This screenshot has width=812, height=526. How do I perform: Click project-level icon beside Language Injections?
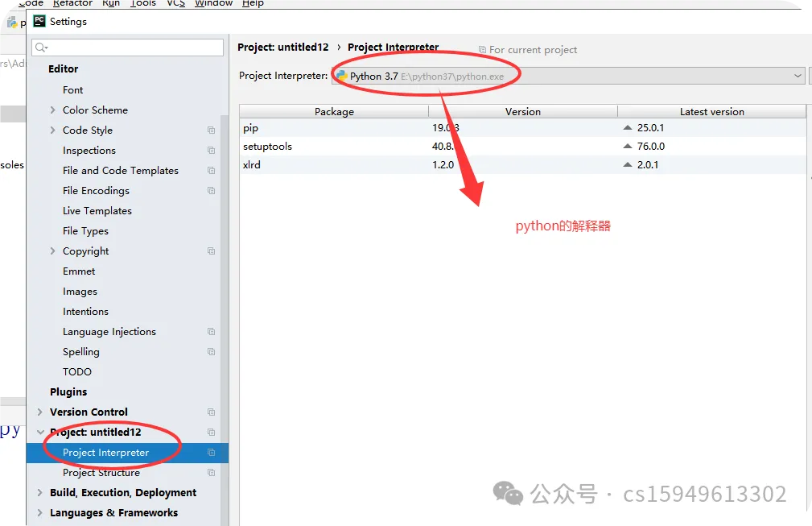[212, 332]
